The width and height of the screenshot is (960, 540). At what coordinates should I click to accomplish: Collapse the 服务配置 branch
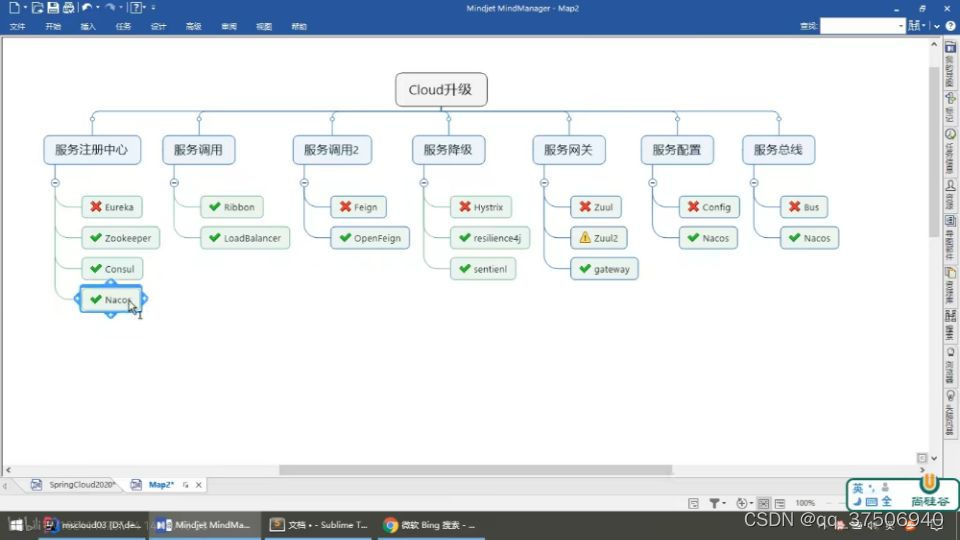[653, 182]
